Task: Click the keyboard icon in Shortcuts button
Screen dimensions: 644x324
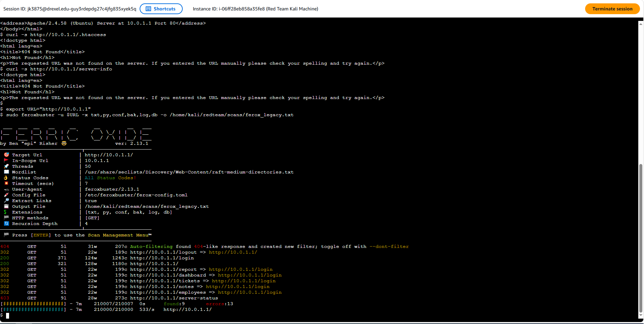Action: (148, 9)
